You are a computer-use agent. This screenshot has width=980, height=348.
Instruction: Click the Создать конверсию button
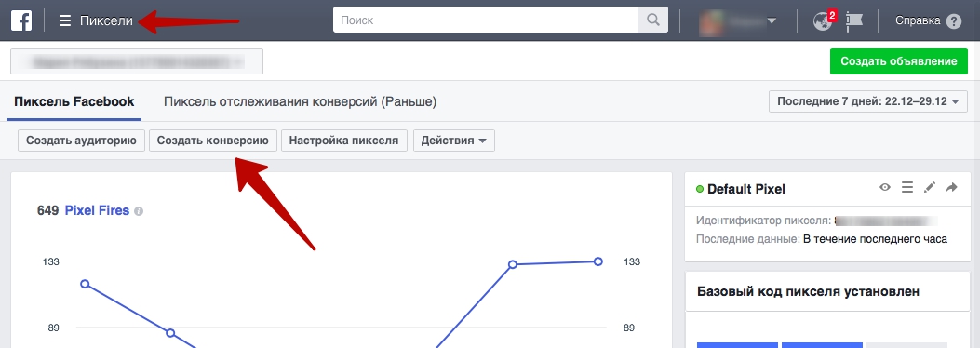point(212,141)
